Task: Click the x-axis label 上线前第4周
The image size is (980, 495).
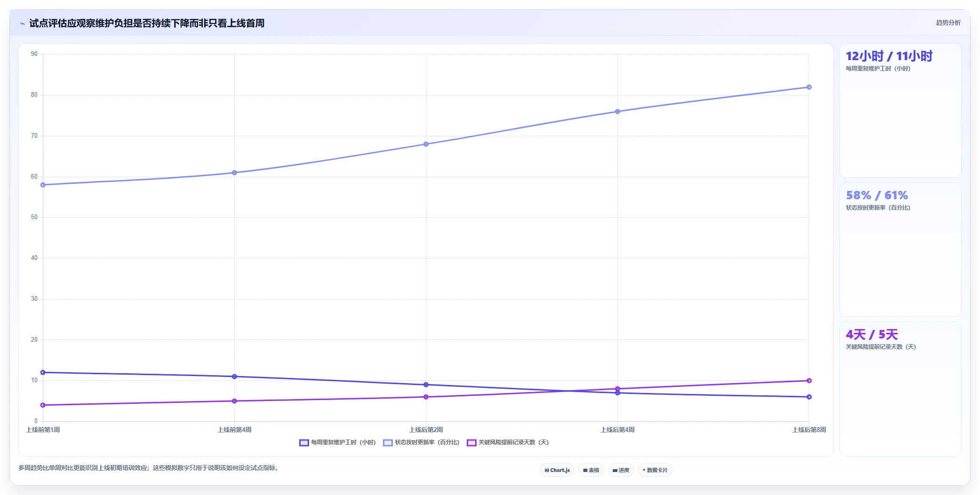Action: pyautogui.click(x=234, y=430)
